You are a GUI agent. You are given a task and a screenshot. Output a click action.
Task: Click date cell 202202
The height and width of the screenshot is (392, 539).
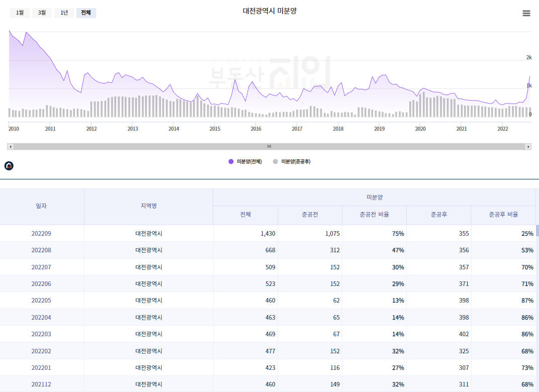pyautogui.click(x=41, y=351)
